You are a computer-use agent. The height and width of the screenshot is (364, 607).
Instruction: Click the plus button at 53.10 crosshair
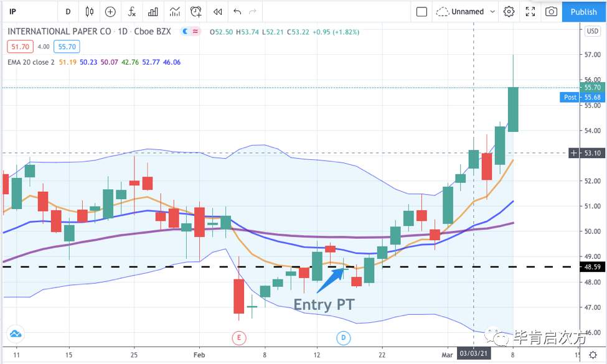pos(573,153)
